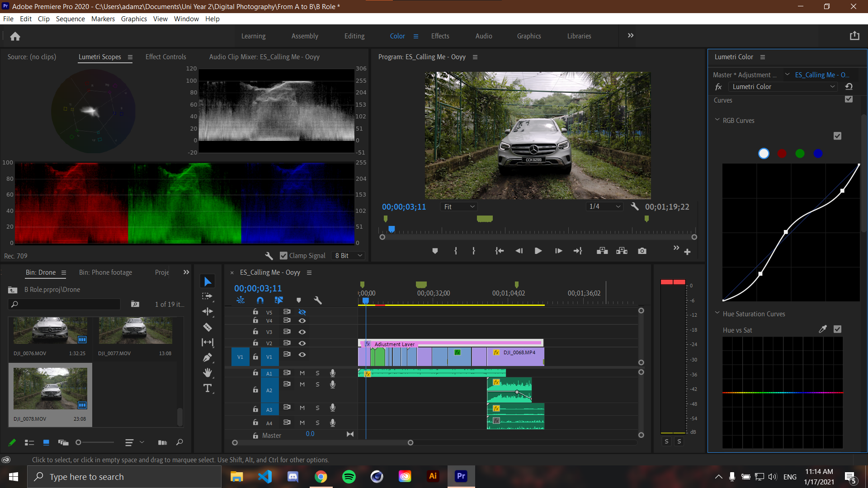Select DJI_0077.MOV thumbnail in bin
Image resolution: width=868 pixels, height=488 pixels.
pos(135,331)
